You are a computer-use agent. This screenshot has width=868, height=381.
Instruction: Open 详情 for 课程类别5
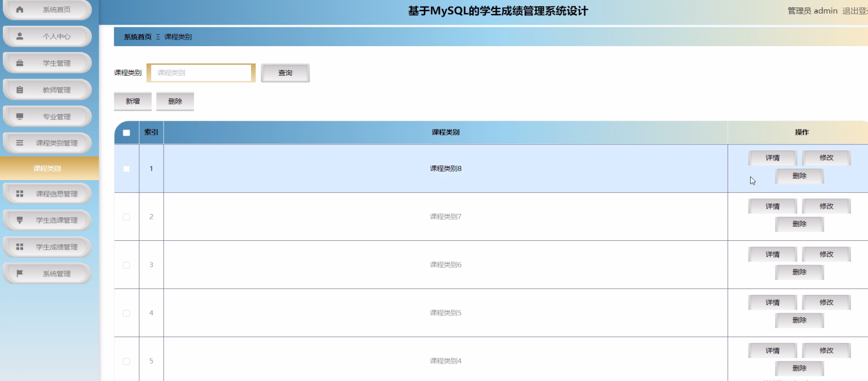tap(773, 302)
